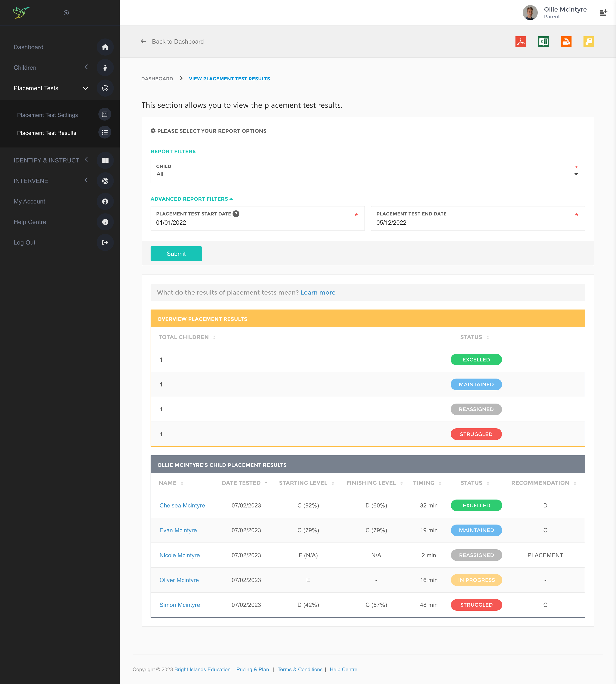
Task: Open start date help question-mark icon
Action: coord(236,214)
